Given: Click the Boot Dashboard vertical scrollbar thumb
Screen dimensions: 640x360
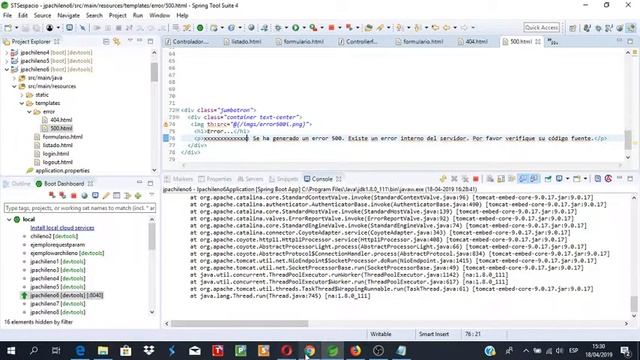Looking at the screenshot, I should (x=152, y=237).
